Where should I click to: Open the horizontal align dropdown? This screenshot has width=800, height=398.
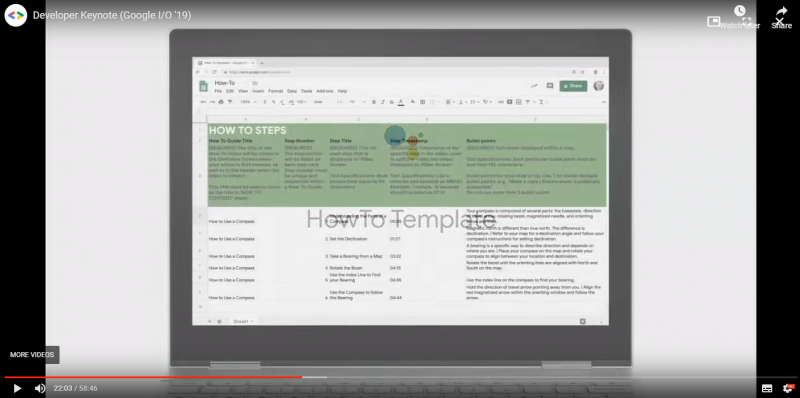click(x=449, y=102)
